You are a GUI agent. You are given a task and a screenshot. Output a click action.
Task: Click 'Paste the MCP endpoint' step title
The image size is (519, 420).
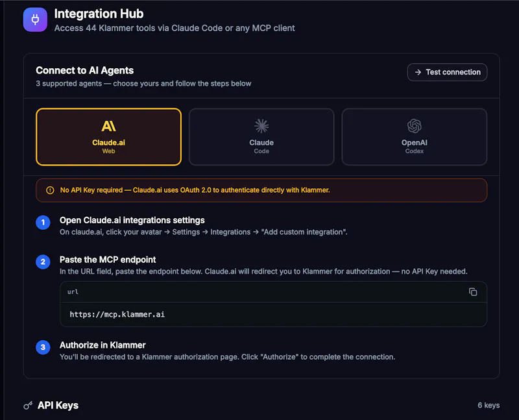click(108, 260)
